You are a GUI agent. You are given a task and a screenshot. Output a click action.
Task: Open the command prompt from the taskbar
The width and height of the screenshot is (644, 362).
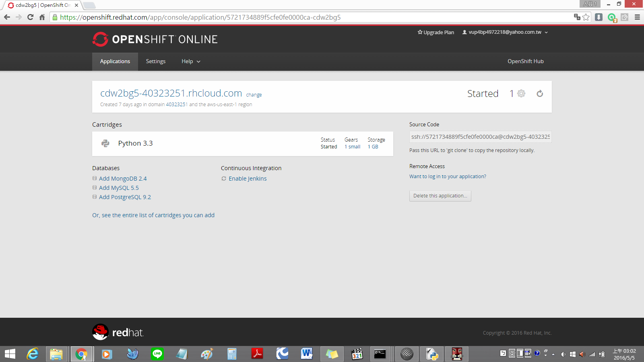pyautogui.click(x=380, y=354)
